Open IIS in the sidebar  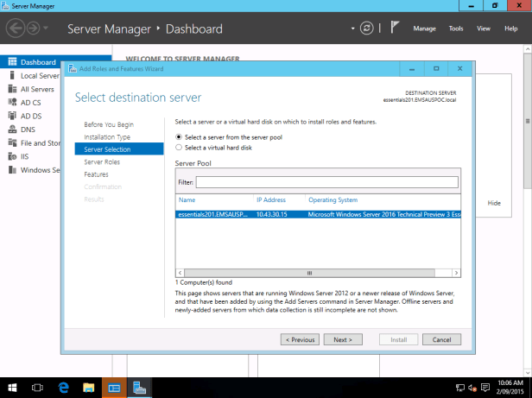pos(25,156)
